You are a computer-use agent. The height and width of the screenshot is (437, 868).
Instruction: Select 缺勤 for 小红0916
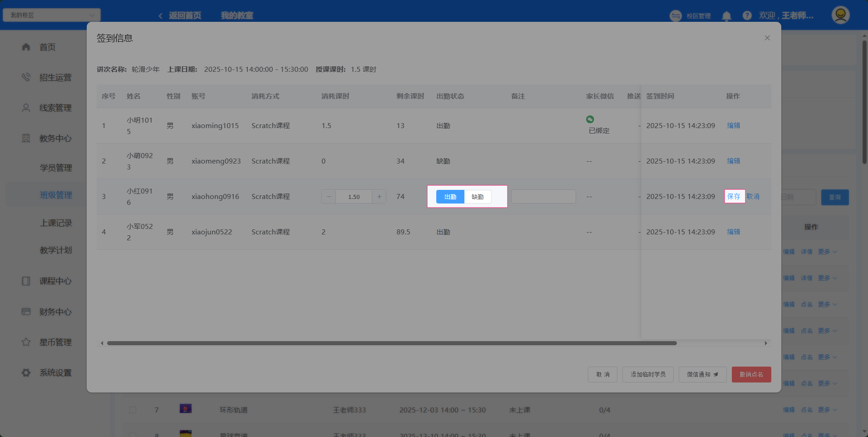click(478, 197)
